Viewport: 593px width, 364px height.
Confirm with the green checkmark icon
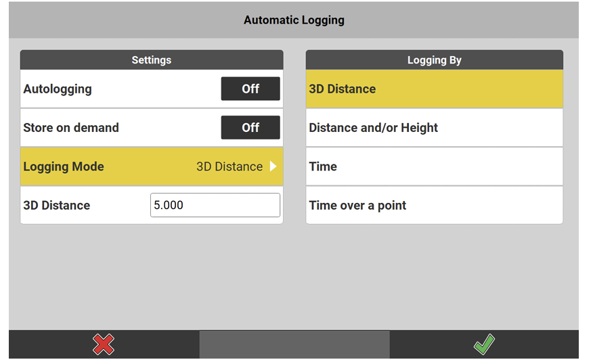[483, 345]
